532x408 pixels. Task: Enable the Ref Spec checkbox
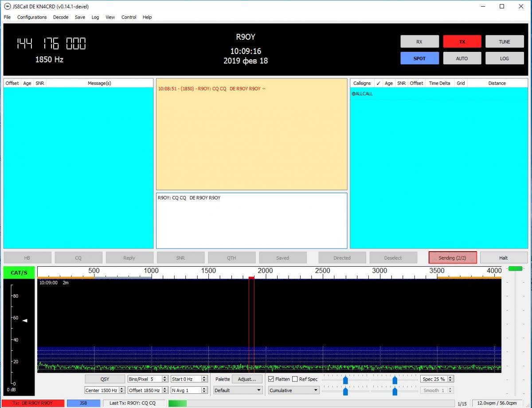pos(295,379)
